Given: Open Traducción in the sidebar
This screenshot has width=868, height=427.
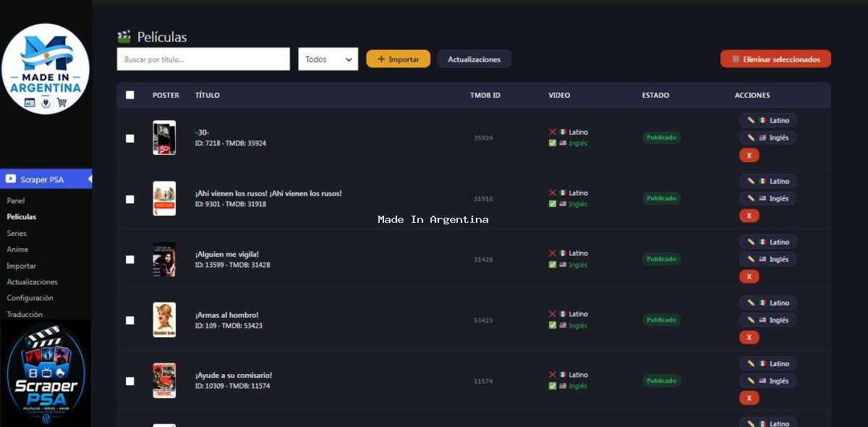Looking at the screenshot, I should [x=25, y=315].
